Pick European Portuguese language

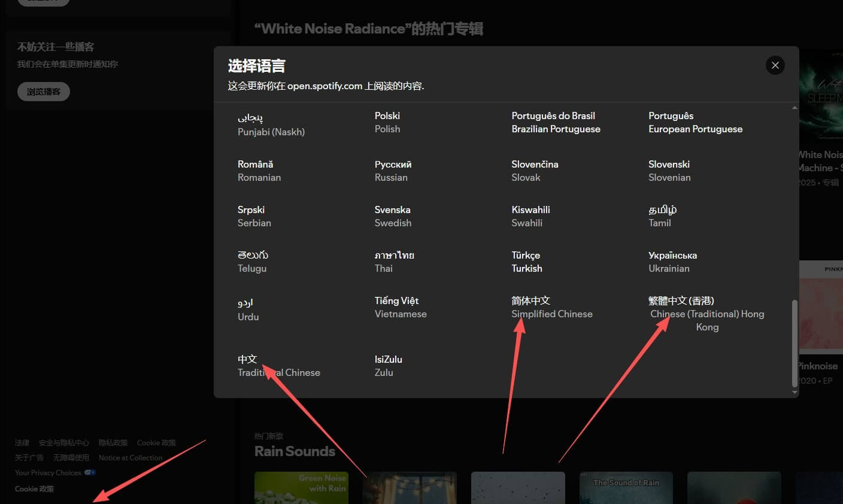[x=695, y=122]
